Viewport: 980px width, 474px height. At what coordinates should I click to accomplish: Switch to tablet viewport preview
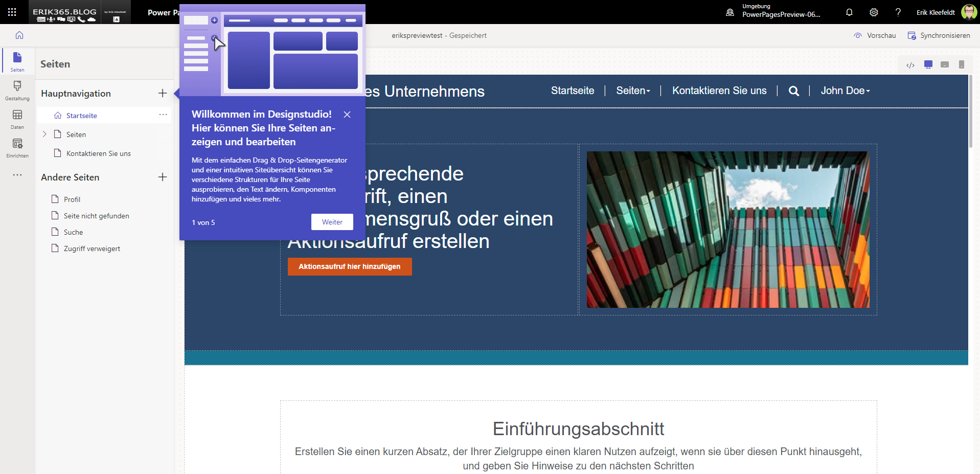coord(945,64)
